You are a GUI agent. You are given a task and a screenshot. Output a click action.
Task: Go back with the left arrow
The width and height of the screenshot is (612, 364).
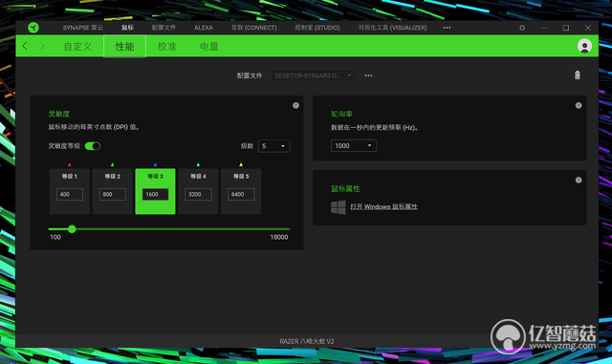coord(25,46)
